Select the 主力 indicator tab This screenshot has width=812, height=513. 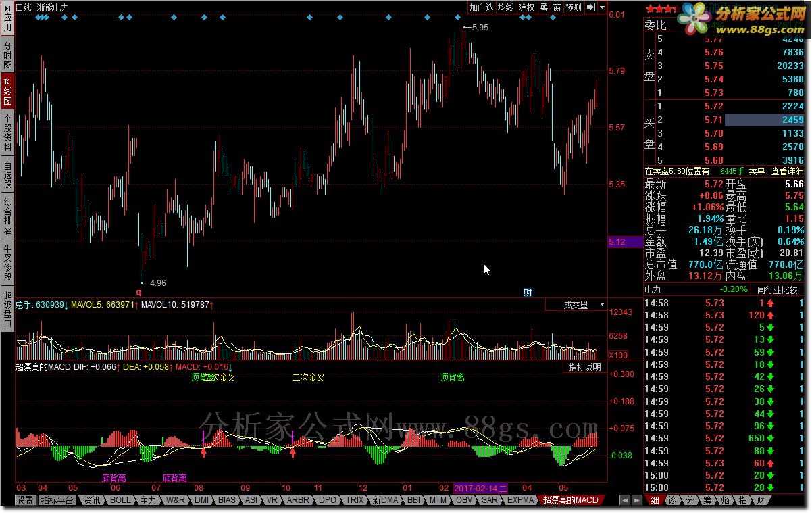point(148,500)
